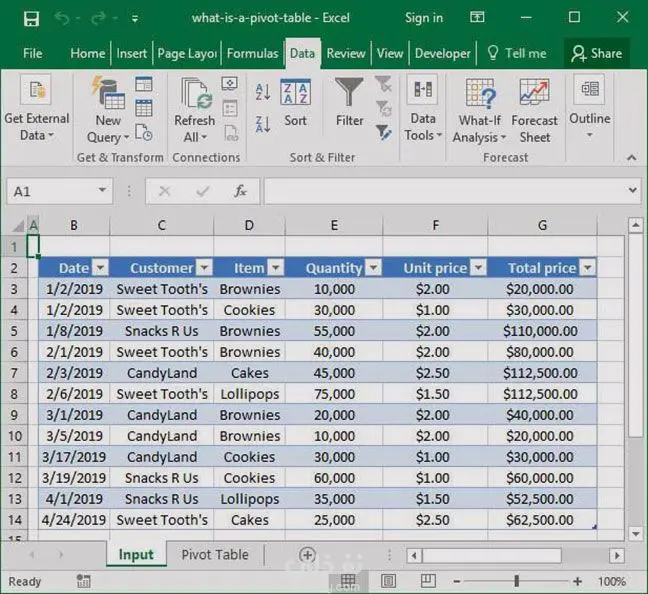Viewport: 648px width, 594px height.
Task: Switch to the Pivot Table sheet tab
Action: [214, 555]
